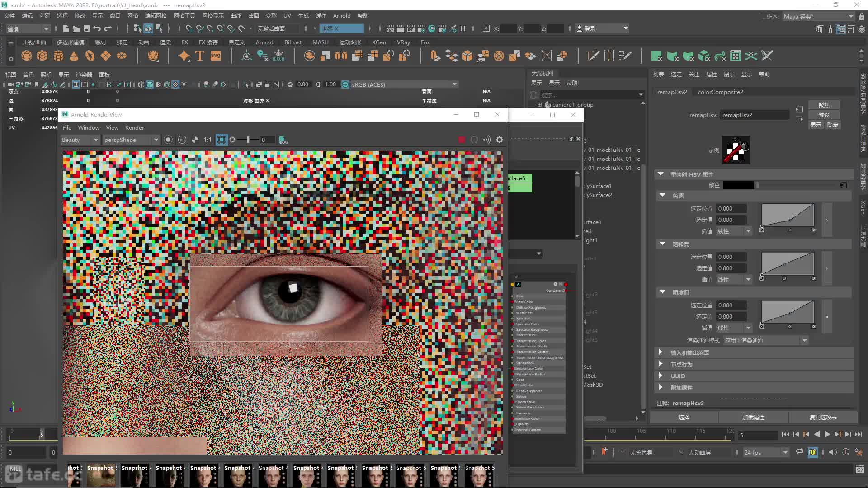Create a polygon cube from the shelf

click(42, 56)
